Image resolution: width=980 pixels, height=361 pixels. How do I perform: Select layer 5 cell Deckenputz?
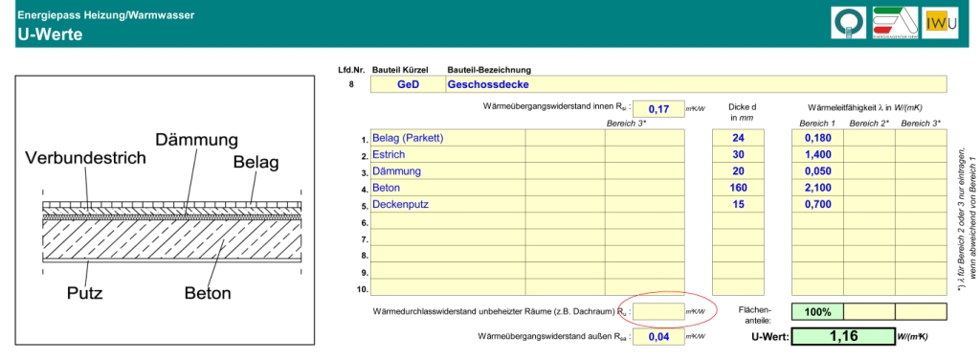click(448, 204)
